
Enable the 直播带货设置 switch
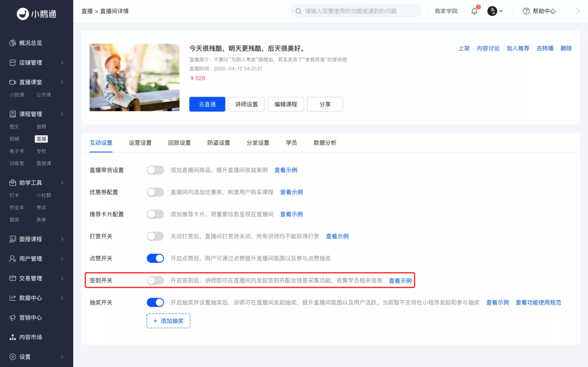pos(155,170)
